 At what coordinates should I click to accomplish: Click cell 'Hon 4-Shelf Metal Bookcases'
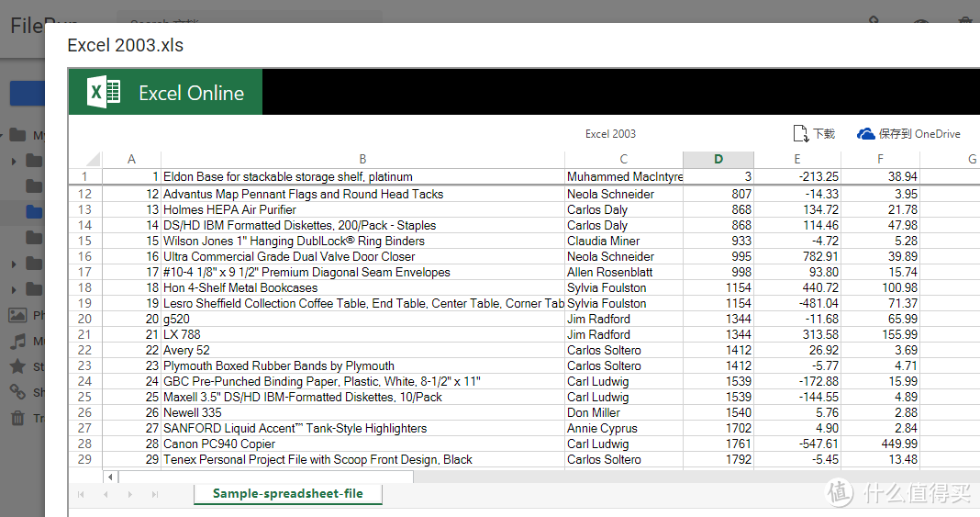[362, 287]
